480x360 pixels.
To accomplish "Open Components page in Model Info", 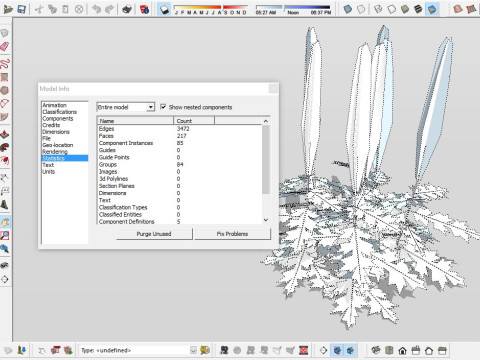I will [58, 118].
